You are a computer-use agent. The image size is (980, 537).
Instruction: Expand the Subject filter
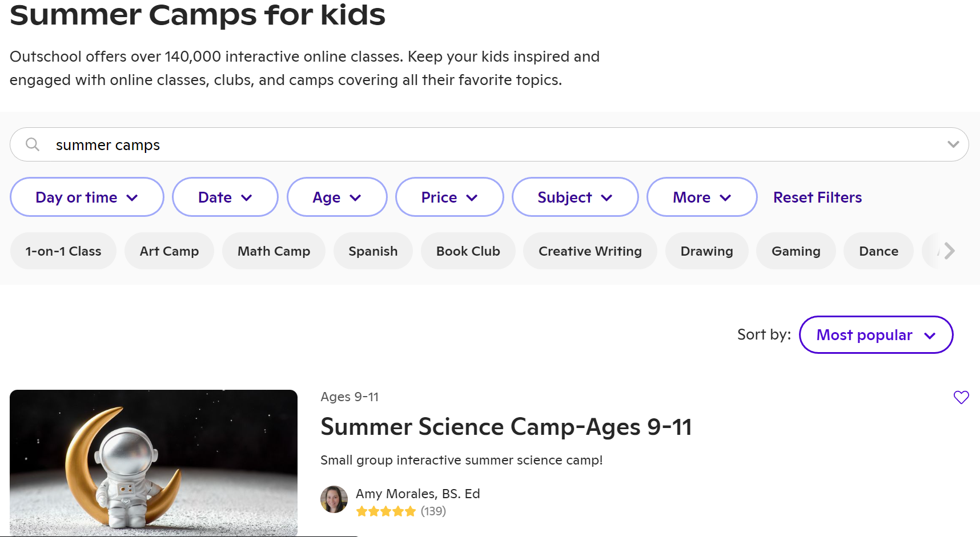click(575, 197)
